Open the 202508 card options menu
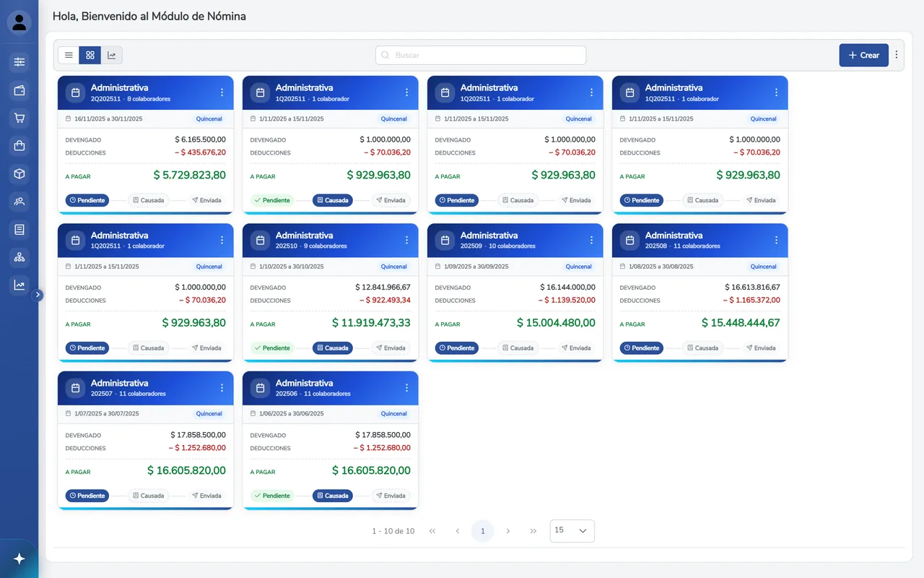Image resolution: width=924 pixels, height=578 pixels. [x=777, y=240]
